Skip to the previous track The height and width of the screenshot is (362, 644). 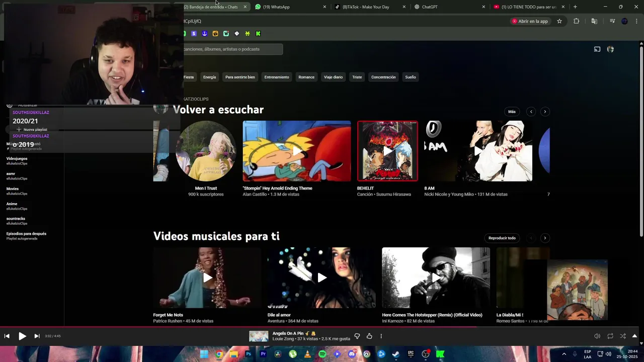coord(7,336)
